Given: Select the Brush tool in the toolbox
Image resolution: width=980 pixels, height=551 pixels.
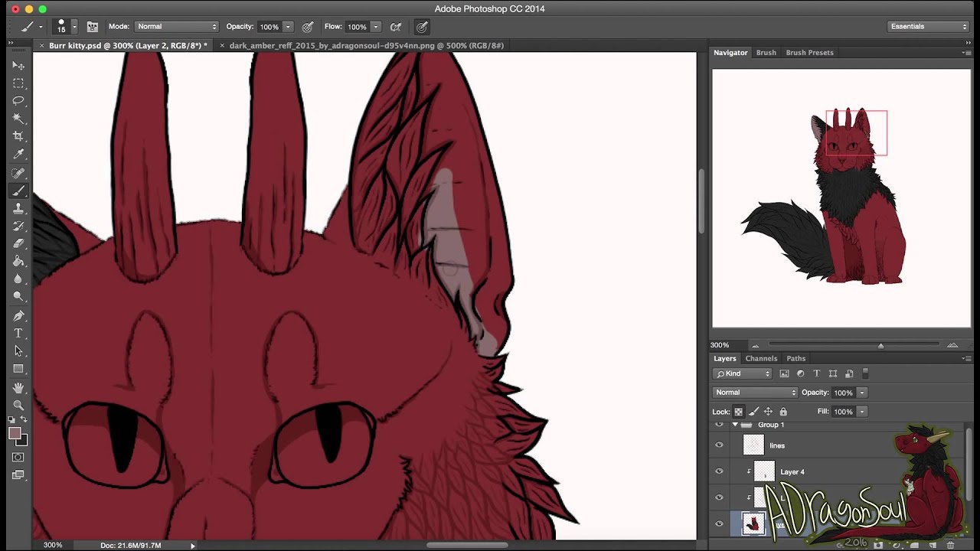Looking at the screenshot, I should tap(18, 191).
